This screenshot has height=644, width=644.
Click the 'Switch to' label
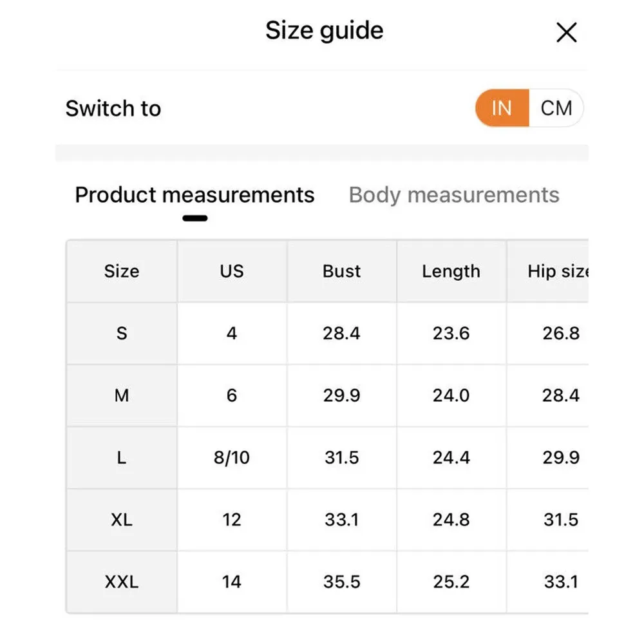(x=113, y=108)
